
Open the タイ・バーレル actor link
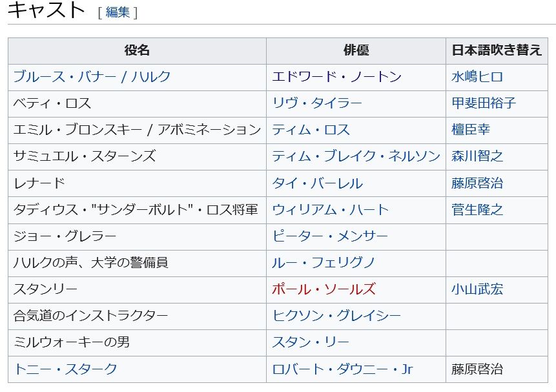317,183
